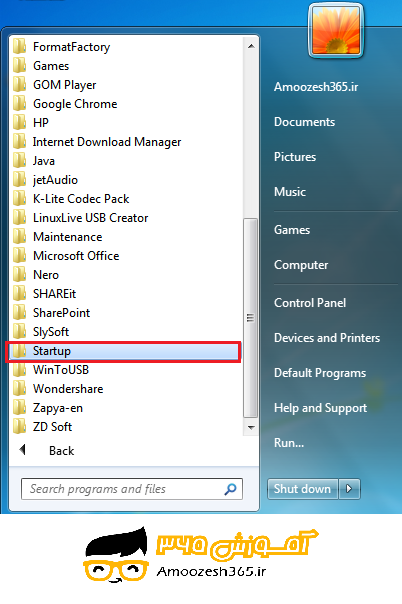Image resolution: width=402 pixels, height=604 pixels.
Task: Click the Shut down button
Action: (302, 489)
